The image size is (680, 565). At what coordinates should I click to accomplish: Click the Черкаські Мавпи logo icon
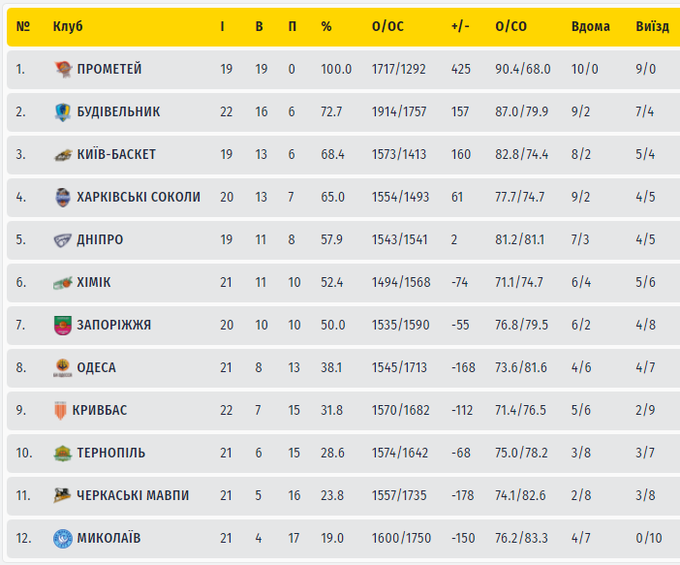pyautogui.click(x=63, y=496)
